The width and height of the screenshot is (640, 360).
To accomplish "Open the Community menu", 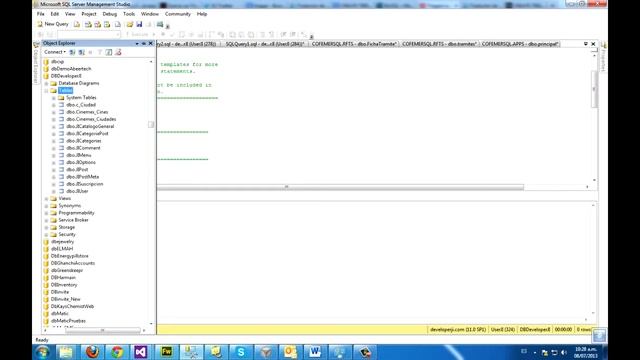I will coord(178,14).
